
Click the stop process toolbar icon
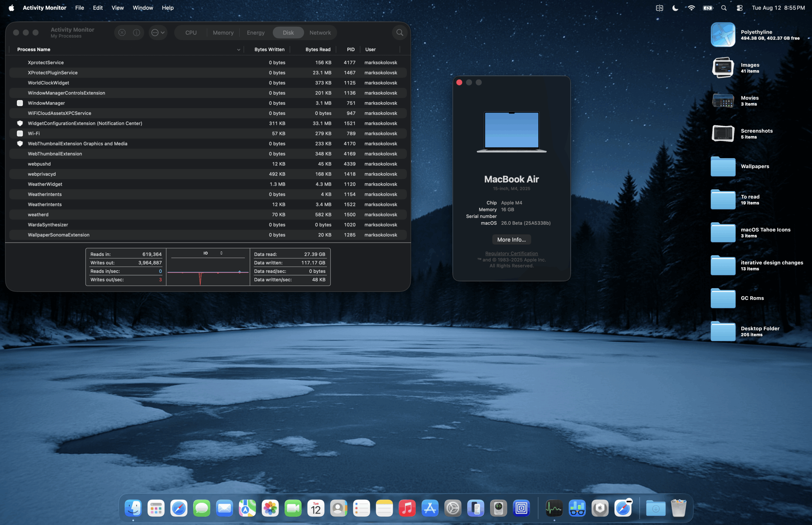point(122,33)
